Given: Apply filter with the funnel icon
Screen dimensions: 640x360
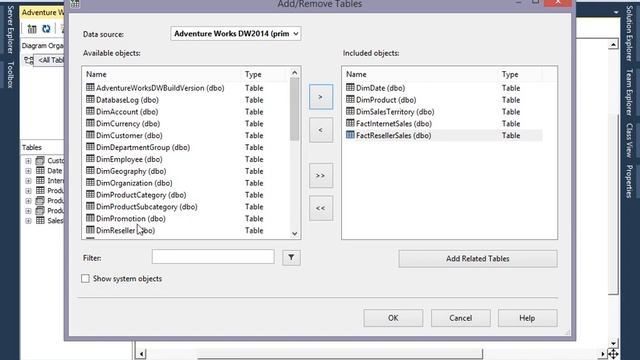Looking at the screenshot, I should [x=291, y=258].
